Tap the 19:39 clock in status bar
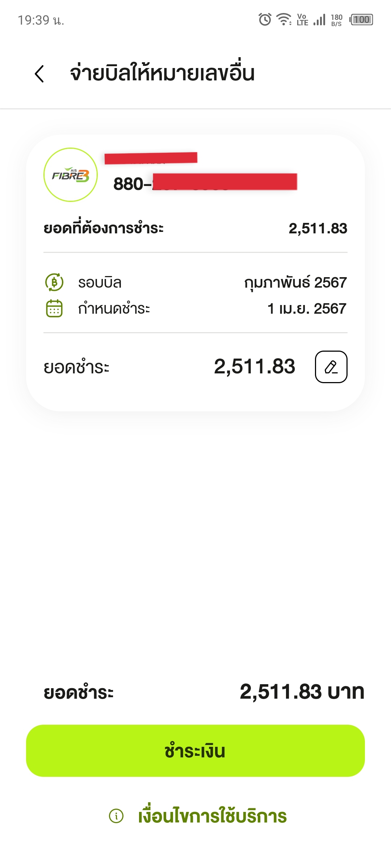 click(x=41, y=20)
